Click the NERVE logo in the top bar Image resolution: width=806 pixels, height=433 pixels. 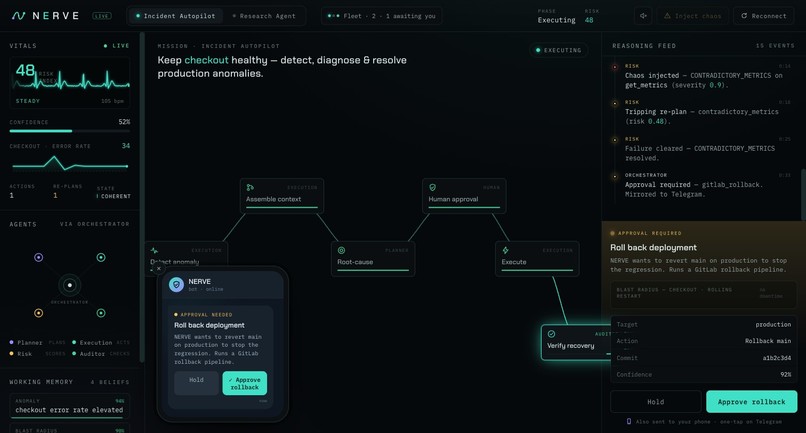tap(45, 16)
